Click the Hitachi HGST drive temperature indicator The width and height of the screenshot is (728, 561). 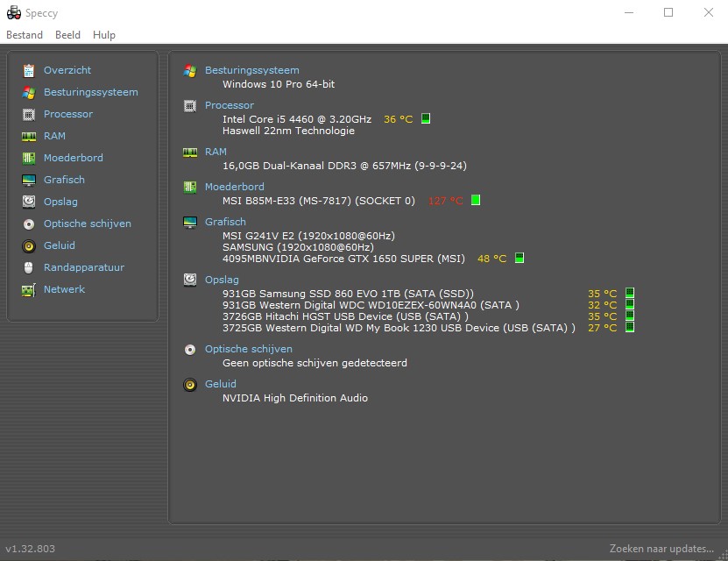tap(630, 316)
